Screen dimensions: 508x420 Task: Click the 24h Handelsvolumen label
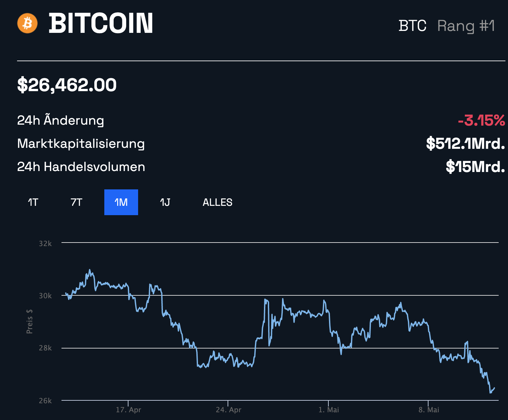(81, 167)
